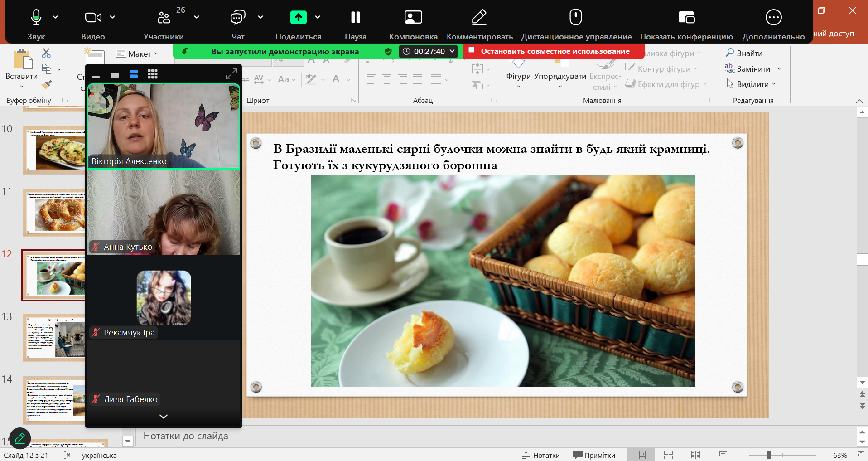Expand the meeting timer dropdown
The image size is (868, 461).
[x=452, y=51]
